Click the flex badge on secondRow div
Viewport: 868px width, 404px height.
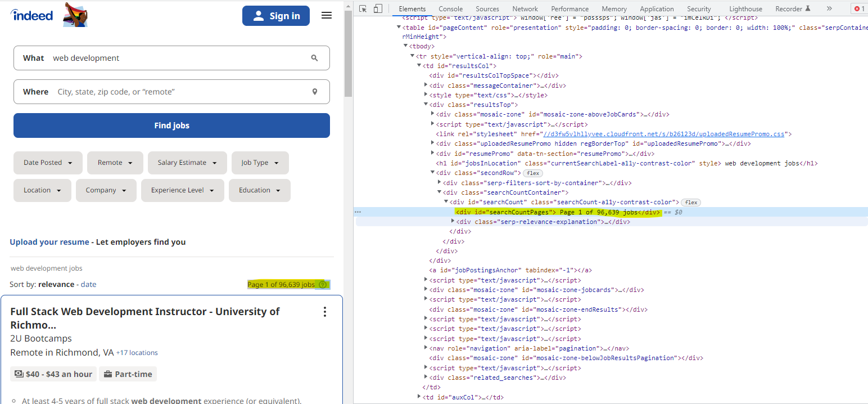point(534,173)
